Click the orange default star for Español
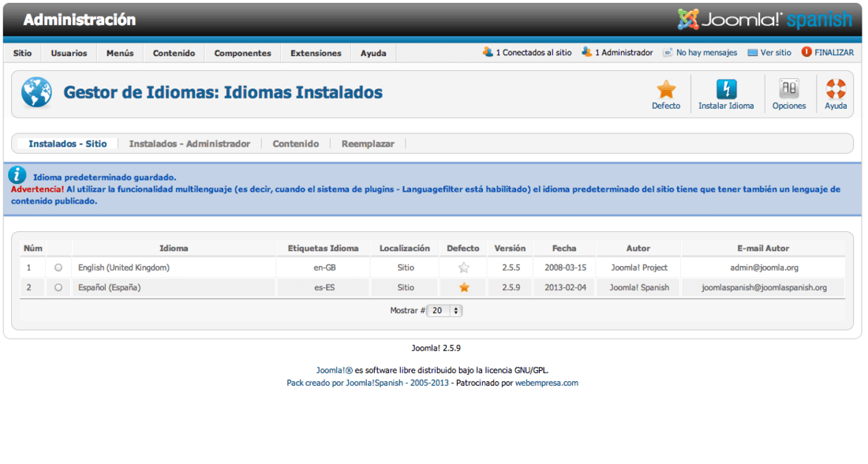The image size is (868, 464). point(464,287)
